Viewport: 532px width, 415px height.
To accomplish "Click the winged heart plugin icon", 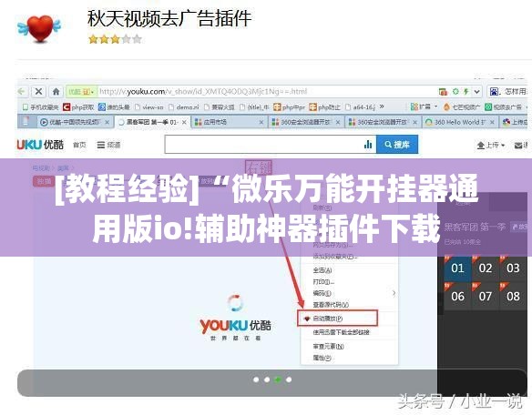I will 39,28.
